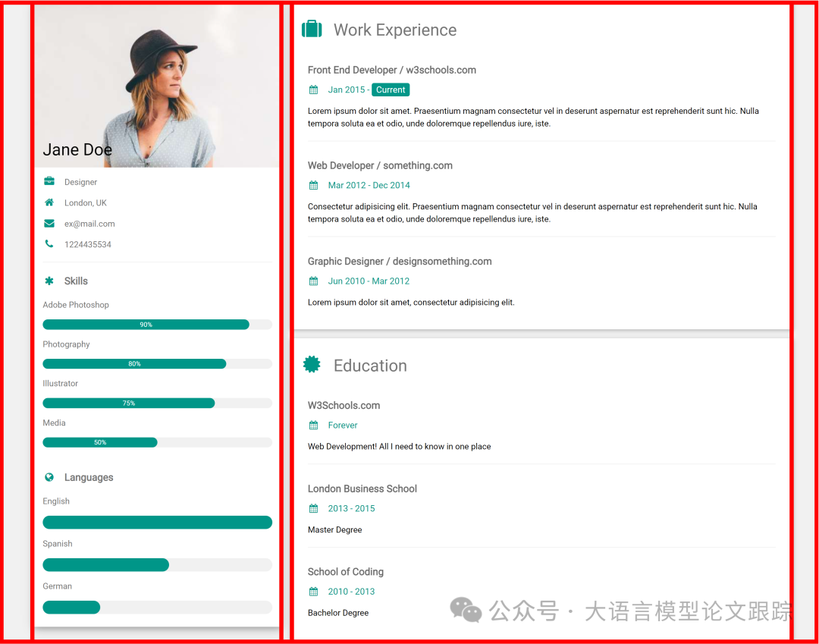The image size is (819, 644).
Task: Click the calendar icon beside Jan 2015
Action: point(313,90)
